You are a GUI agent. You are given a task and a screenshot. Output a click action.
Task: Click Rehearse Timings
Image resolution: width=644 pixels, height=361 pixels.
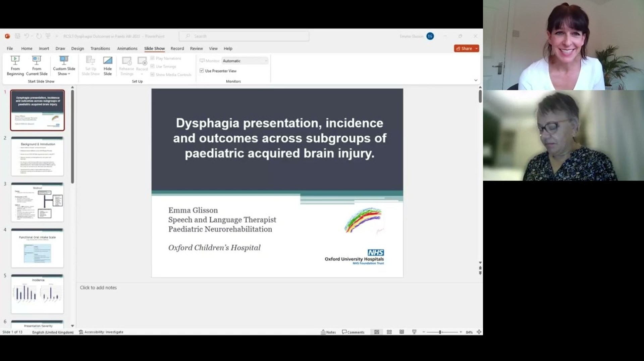(126, 66)
